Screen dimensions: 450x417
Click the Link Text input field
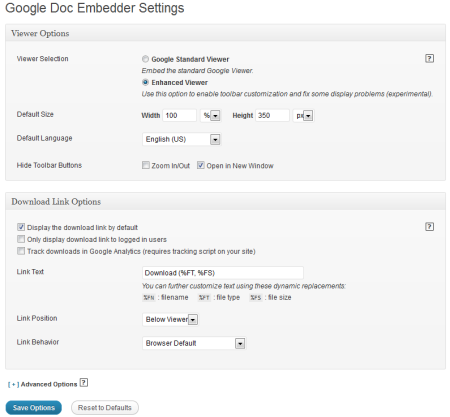(223, 273)
